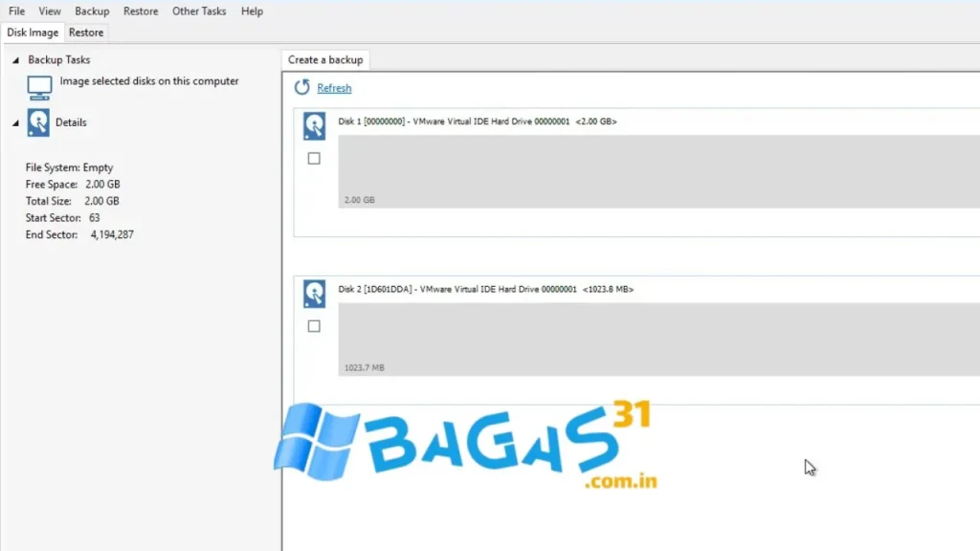Screen dimensions: 980x551
Task: Click the Start Sector 63 line
Action: [x=62, y=218]
